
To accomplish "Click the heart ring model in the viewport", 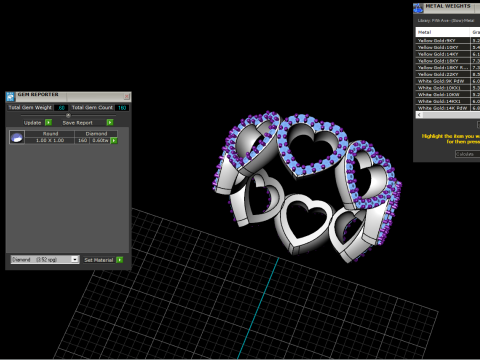I will pyautogui.click(x=307, y=187).
